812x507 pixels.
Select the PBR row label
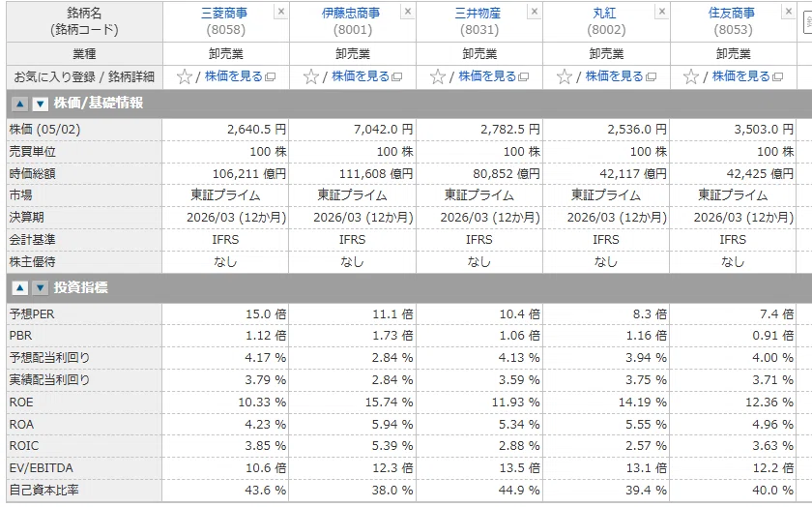coord(20,336)
